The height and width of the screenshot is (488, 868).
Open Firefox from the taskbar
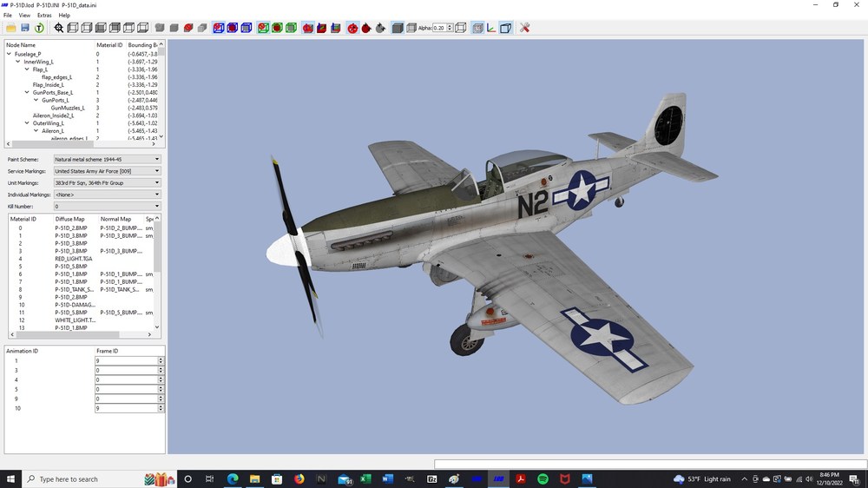click(x=299, y=479)
